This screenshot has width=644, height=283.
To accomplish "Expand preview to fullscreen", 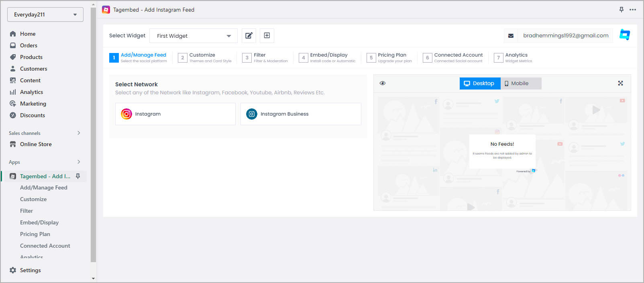I will 620,83.
